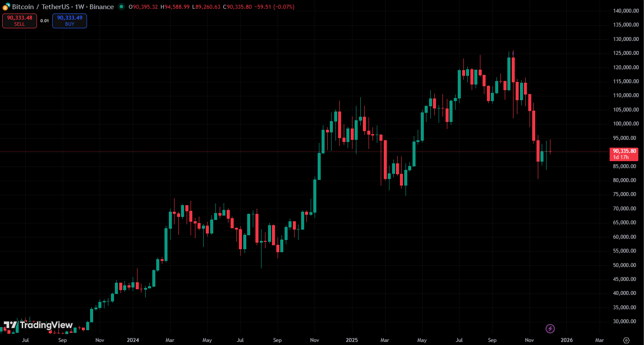Screen dimensions: 644x345
Task: Click the 50,000.00 label on the price axis
Action: [x=626, y=265]
